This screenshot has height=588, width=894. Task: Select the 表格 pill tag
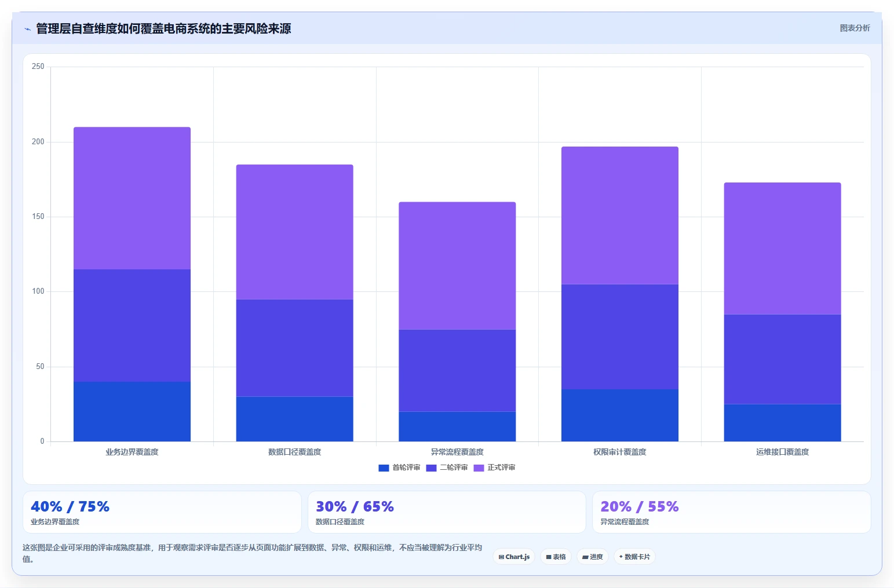556,557
